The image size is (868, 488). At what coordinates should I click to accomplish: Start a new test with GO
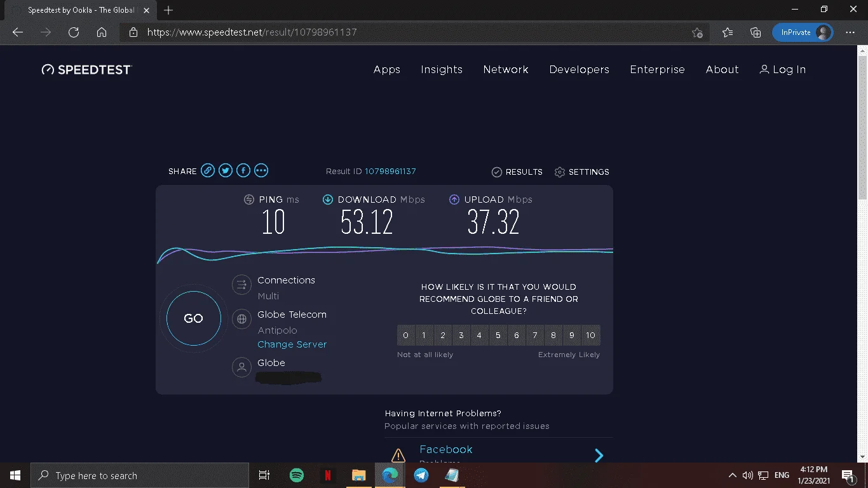(x=194, y=318)
